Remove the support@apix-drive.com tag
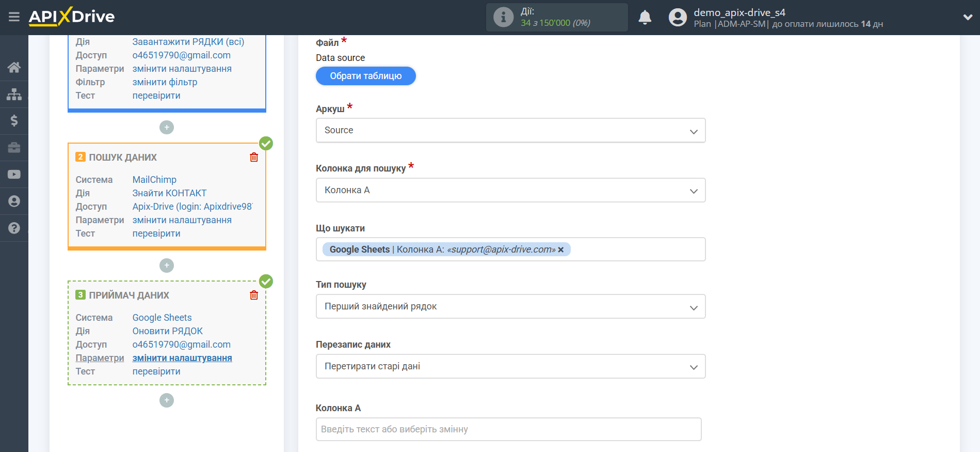This screenshot has height=452, width=980. tap(561, 250)
